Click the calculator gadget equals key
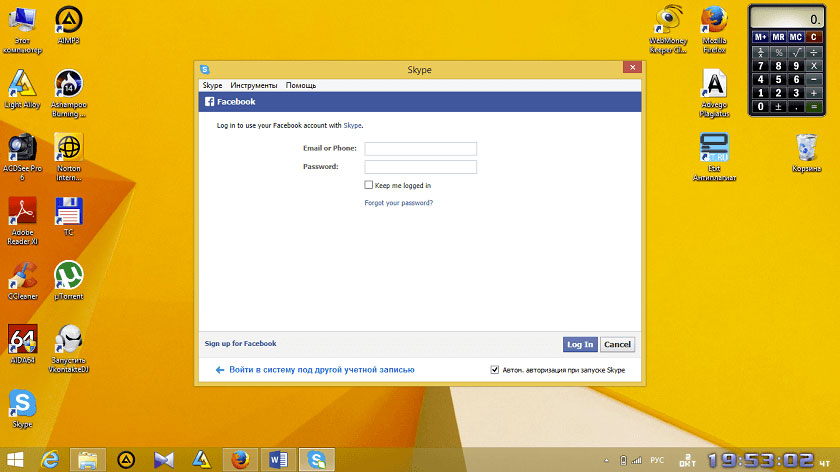 813,107
